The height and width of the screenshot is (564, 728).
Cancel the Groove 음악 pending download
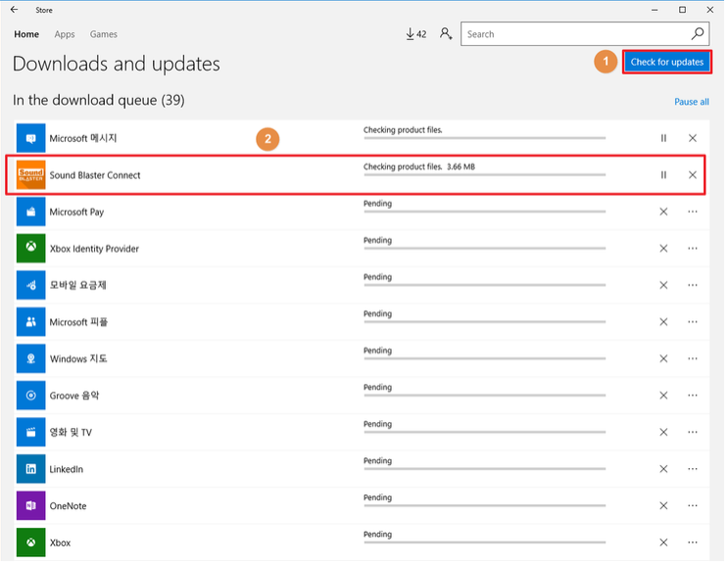663,396
